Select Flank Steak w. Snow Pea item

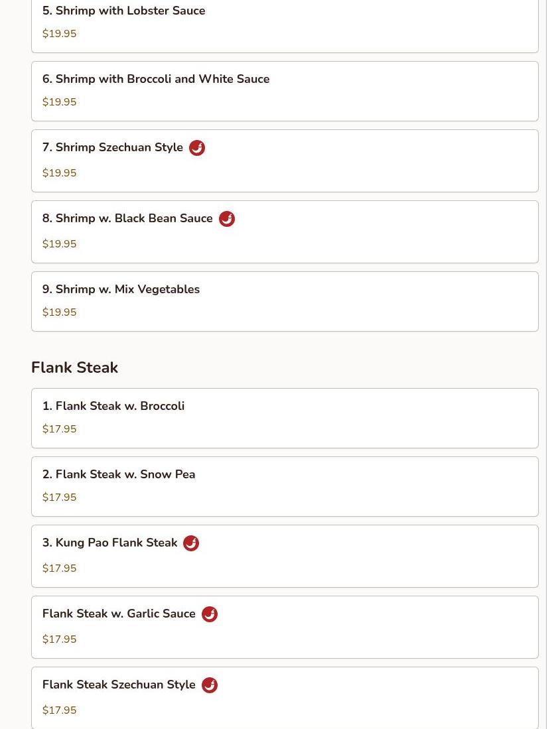(x=285, y=486)
